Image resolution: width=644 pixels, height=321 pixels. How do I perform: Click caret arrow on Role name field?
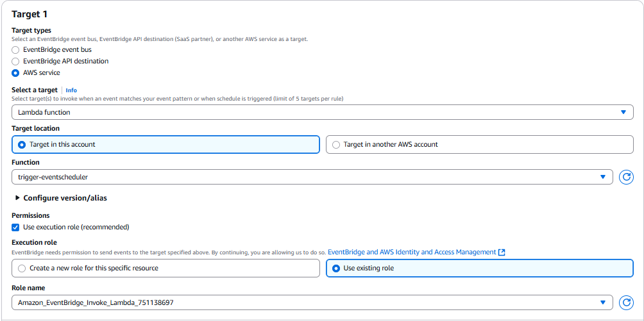[x=602, y=302]
